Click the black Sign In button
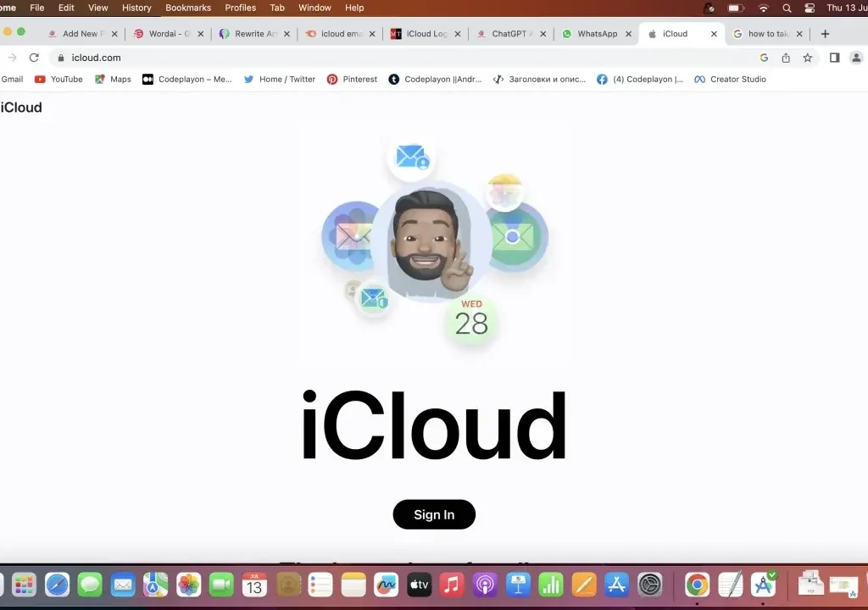Viewport: 868px width, 610px height. 434,514
